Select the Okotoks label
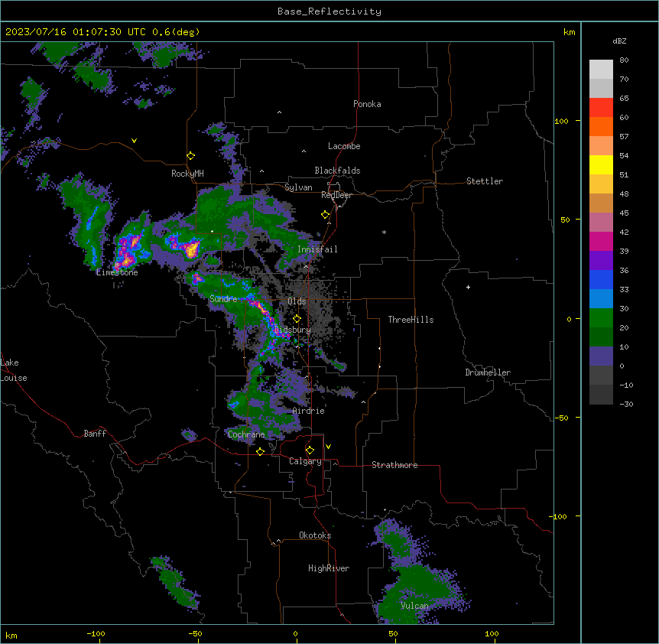The width and height of the screenshot is (659, 644). [315, 535]
